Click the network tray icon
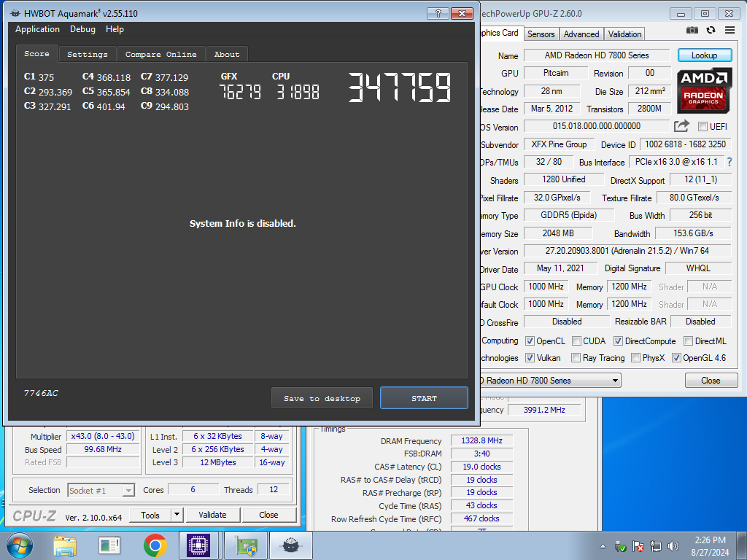Viewport: 747px width, 560px height. coord(656,546)
